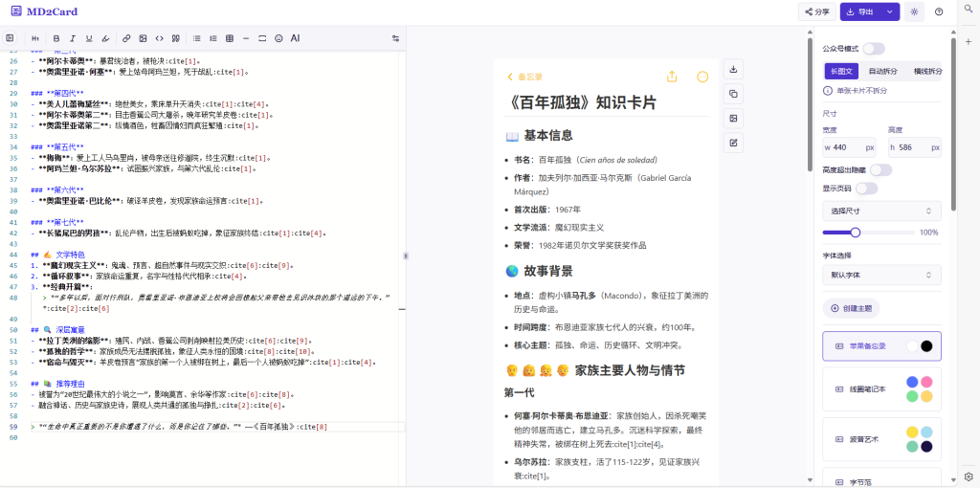Click the image icon beside the preview
Viewport: 980px width, 488px height.
click(734, 118)
